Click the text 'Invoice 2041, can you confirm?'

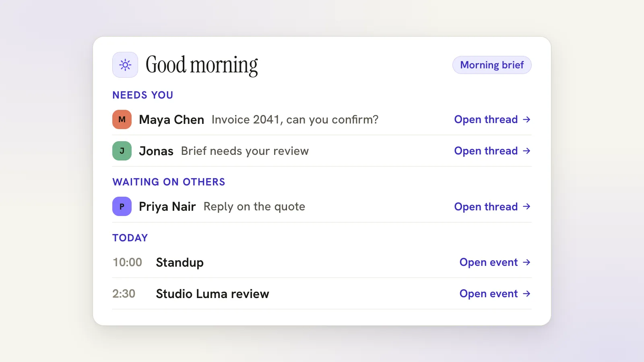(295, 119)
